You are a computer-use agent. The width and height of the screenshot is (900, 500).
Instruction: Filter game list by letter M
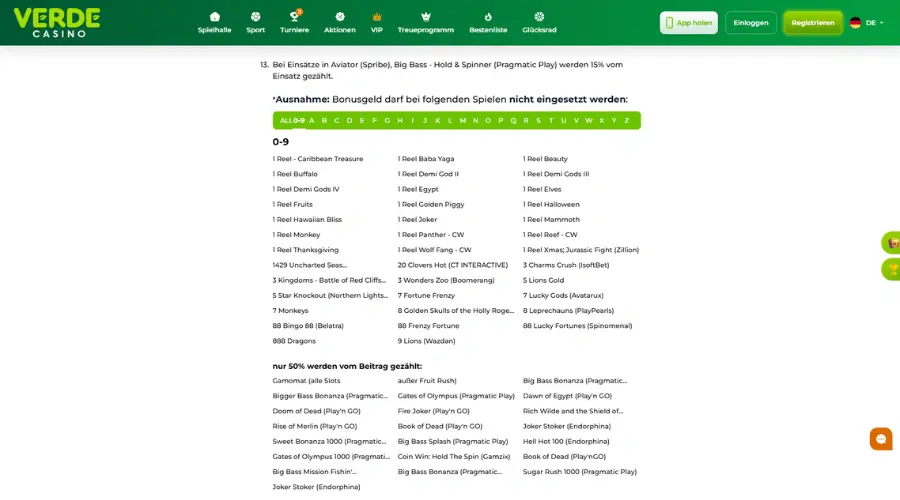pyautogui.click(x=462, y=120)
